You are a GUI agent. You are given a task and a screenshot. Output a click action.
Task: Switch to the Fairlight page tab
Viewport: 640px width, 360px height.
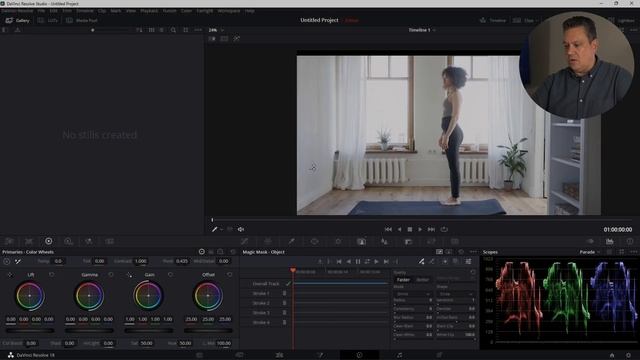click(400, 355)
